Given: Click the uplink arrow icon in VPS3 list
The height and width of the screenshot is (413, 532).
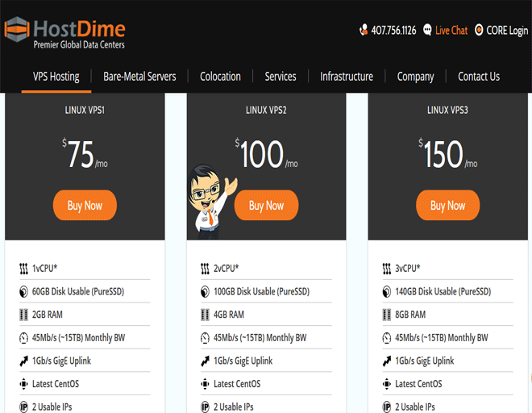Looking at the screenshot, I should pyautogui.click(x=387, y=361).
